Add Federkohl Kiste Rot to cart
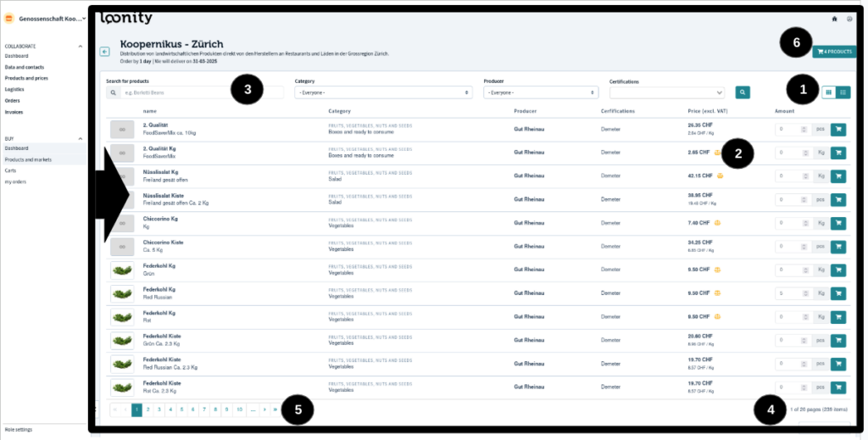Image resolution: width=868 pixels, height=440 pixels. [x=838, y=387]
